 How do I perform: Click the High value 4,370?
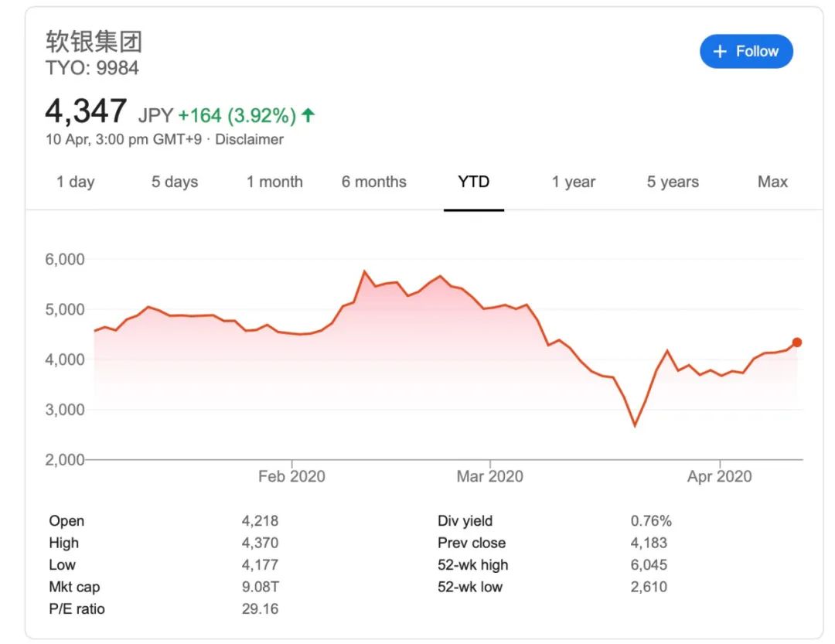pyautogui.click(x=260, y=543)
